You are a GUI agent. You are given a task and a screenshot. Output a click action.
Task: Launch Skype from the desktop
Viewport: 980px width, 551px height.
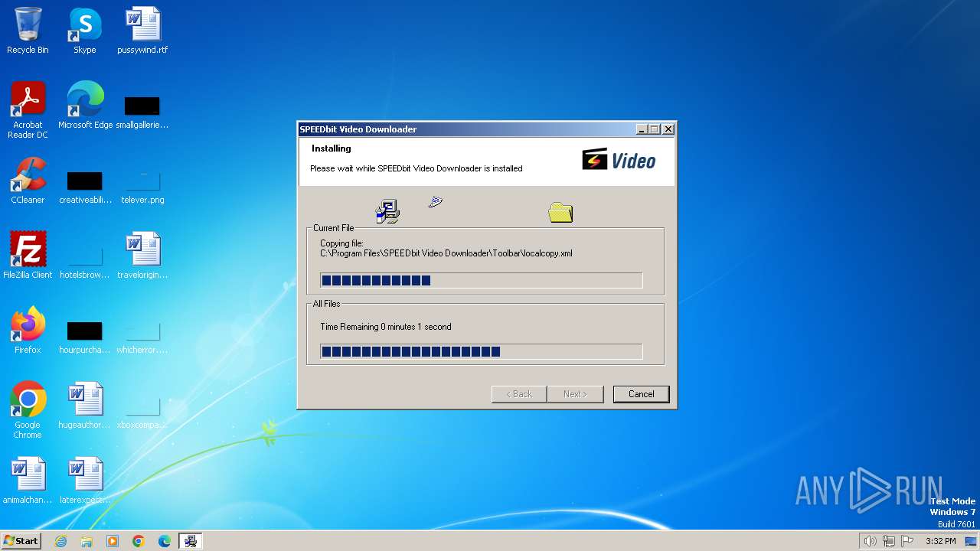(84, 31)
